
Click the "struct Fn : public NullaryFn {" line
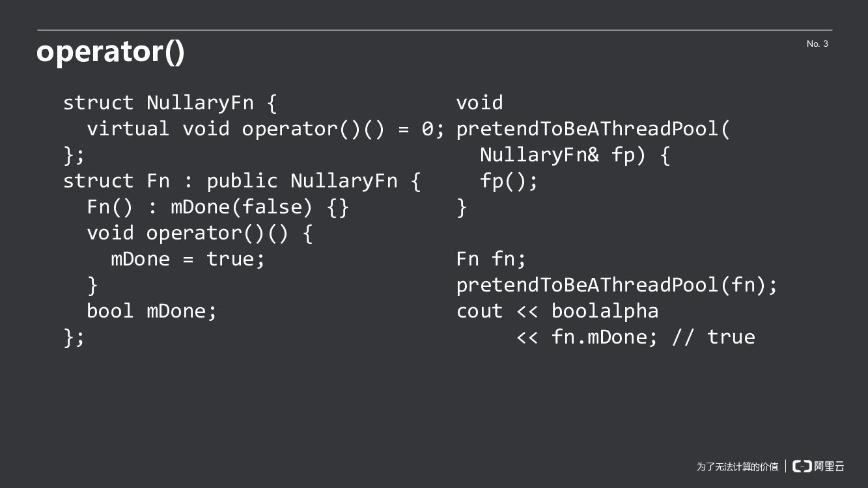click(242, 181)
